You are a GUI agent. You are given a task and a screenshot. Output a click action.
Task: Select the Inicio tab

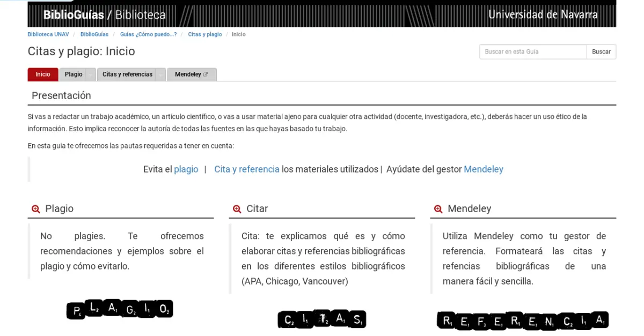43,74
